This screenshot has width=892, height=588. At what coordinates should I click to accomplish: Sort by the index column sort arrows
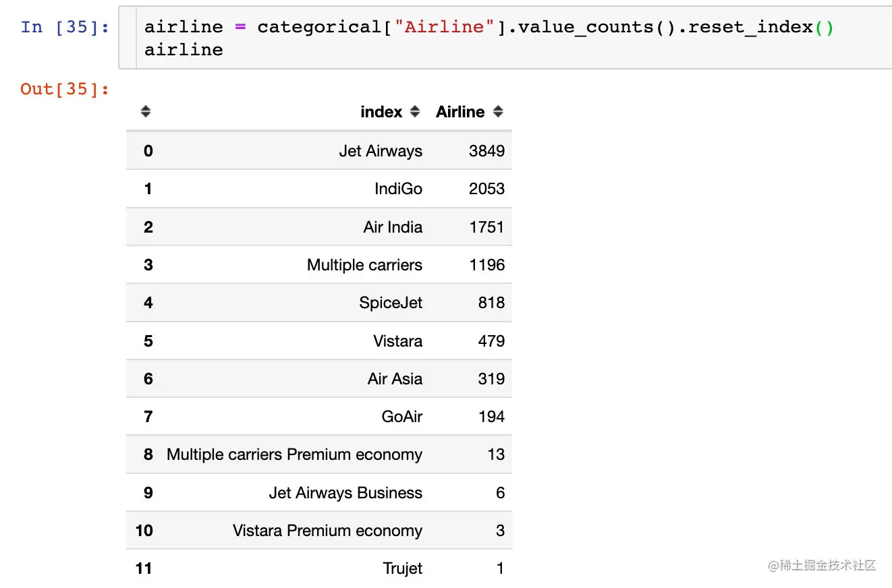coord(415,112)
